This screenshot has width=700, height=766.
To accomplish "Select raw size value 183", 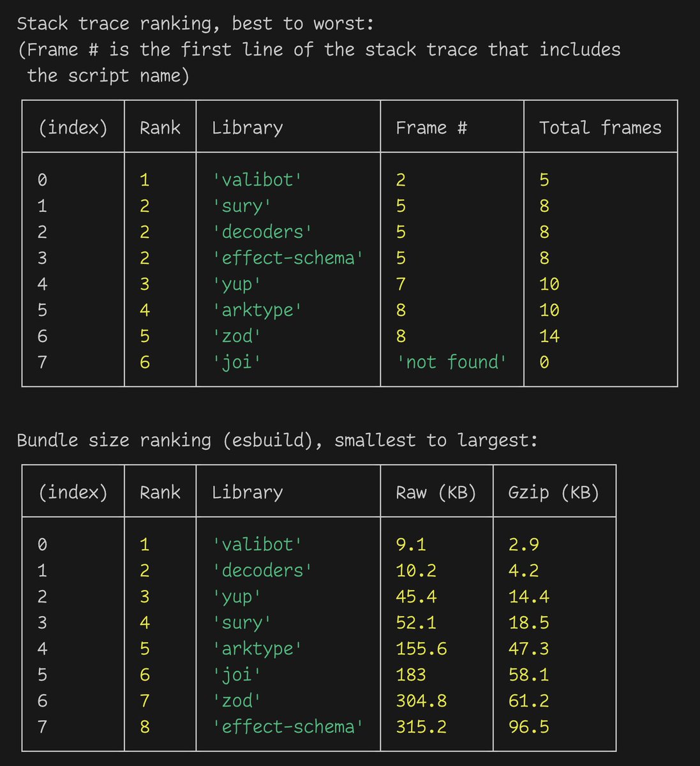I will tap(411, 675).
